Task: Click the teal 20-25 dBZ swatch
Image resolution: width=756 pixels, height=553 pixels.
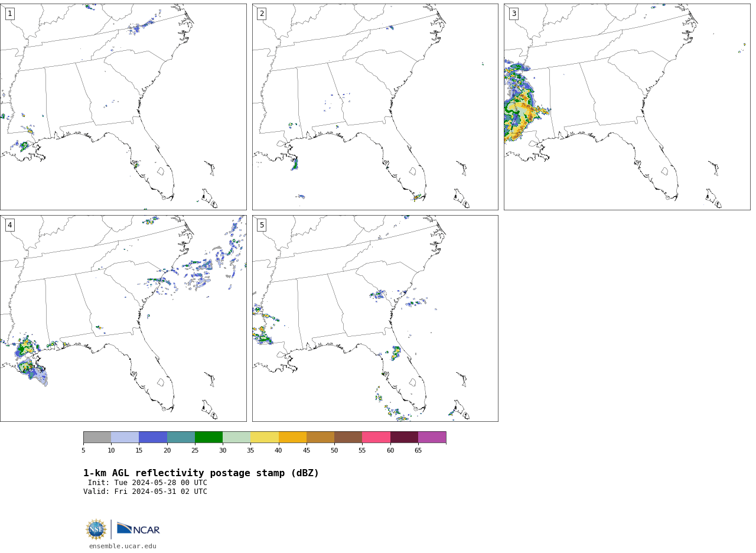Action: tap(181, 437)
